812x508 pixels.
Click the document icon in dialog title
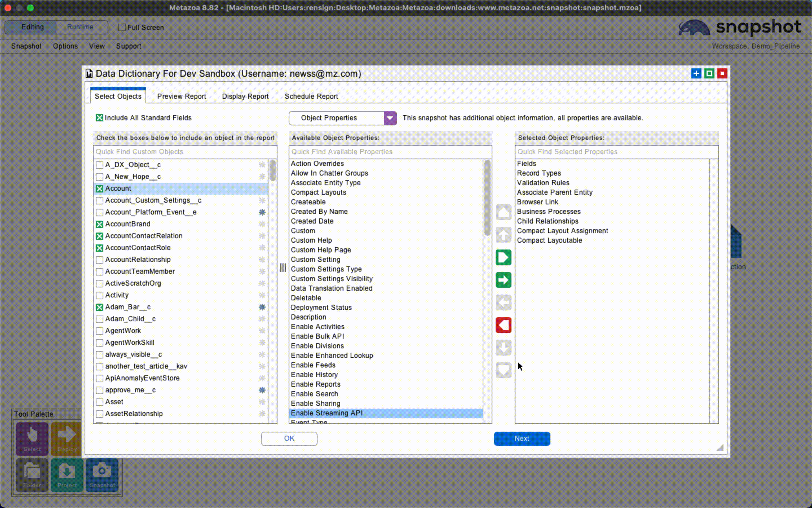pyautogui.click(x=89, y=74)
